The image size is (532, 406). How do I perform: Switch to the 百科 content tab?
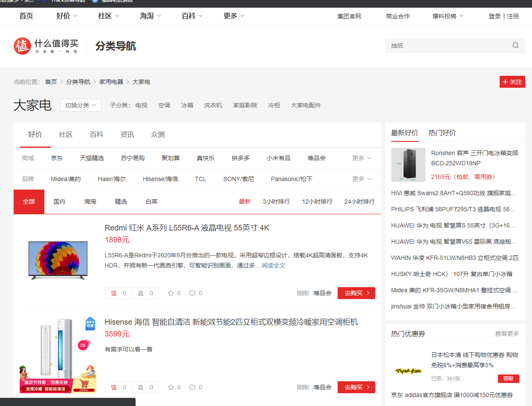[x=96, y=135]
